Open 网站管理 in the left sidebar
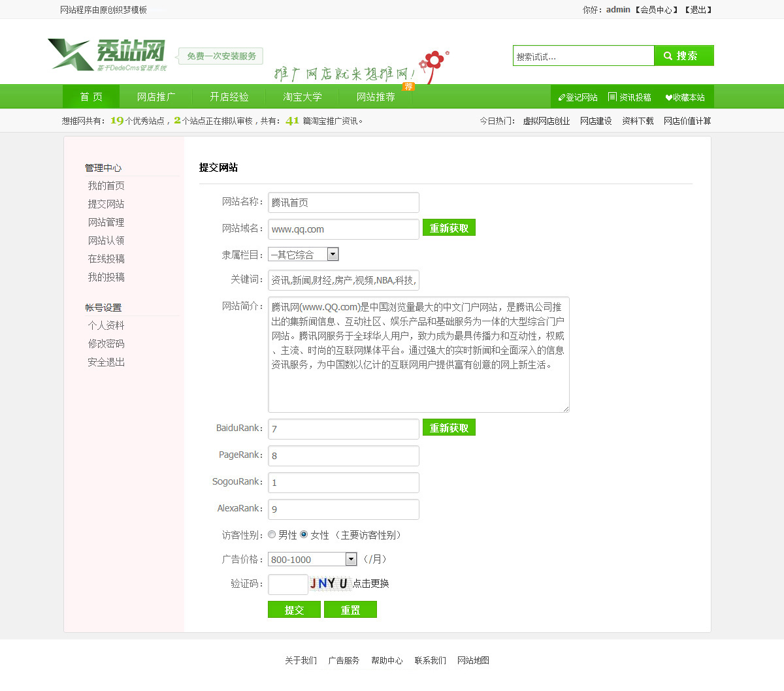This screenshot has height=691, width=784. tap(106, 222)
